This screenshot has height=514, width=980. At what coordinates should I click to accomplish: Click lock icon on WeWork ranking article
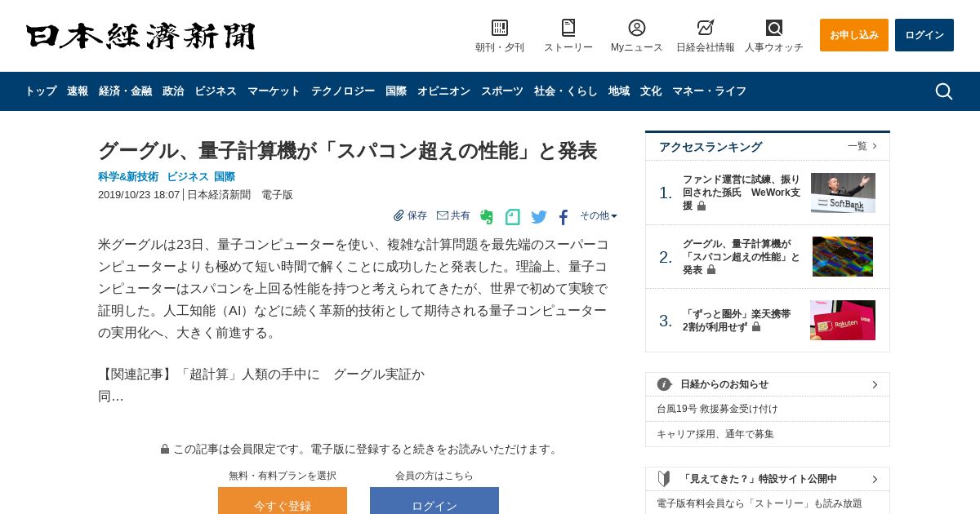(702, 206)
